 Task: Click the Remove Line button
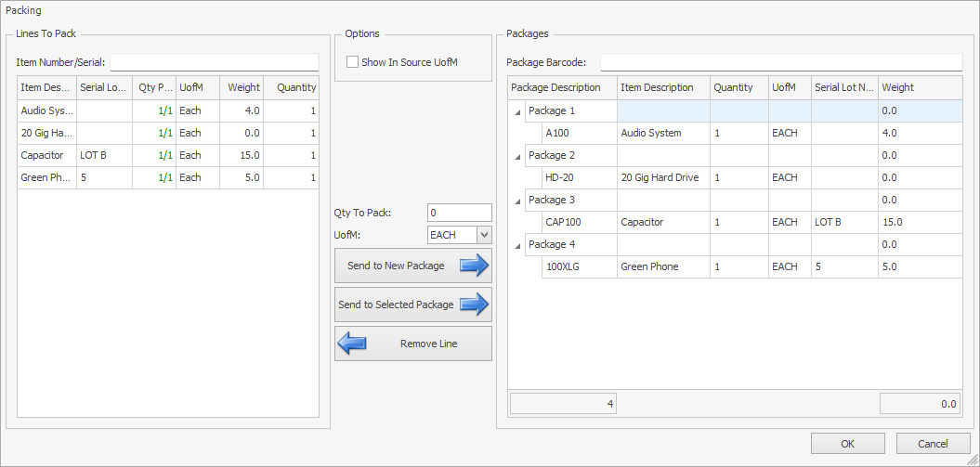[x=412, y=344]
